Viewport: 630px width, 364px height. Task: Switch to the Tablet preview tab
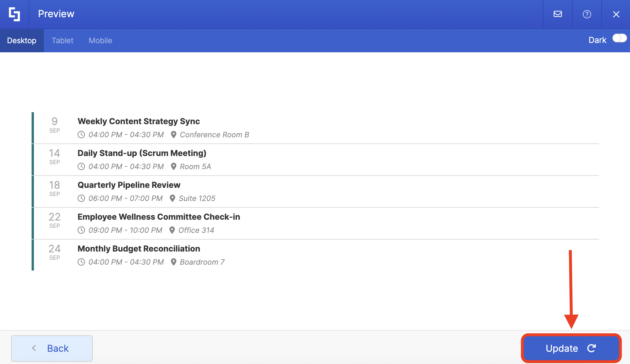coord(62,41)
